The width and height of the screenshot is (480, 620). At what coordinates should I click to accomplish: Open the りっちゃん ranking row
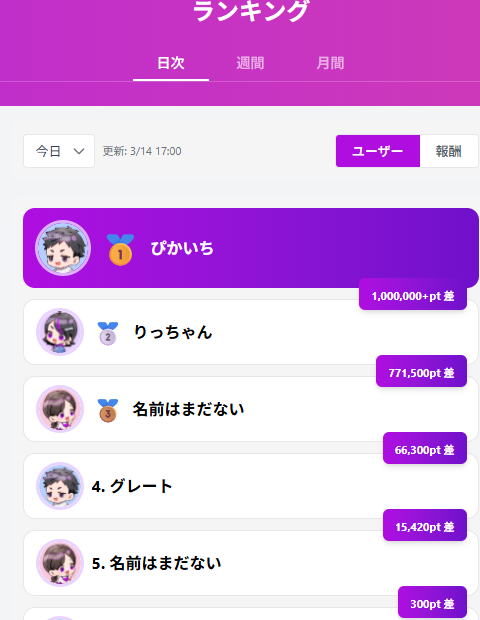click(251, 332)
